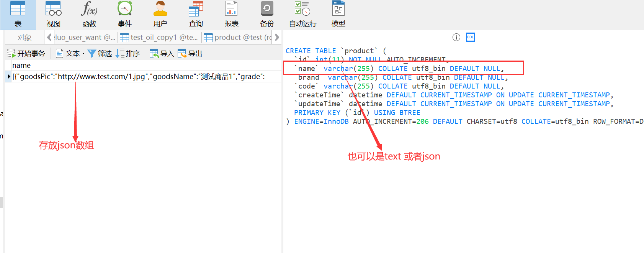The width and height of the screenshot is (644, 253).
Task: Click 导出 (Export) button
Action: click(x=190, y=53)
